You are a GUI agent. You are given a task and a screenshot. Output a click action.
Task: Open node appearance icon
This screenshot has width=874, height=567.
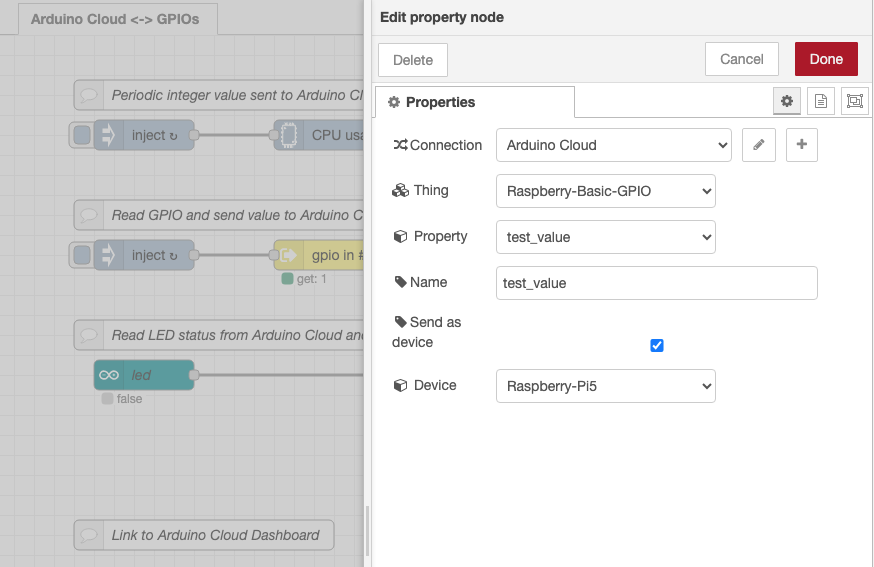tap(854, 101)
